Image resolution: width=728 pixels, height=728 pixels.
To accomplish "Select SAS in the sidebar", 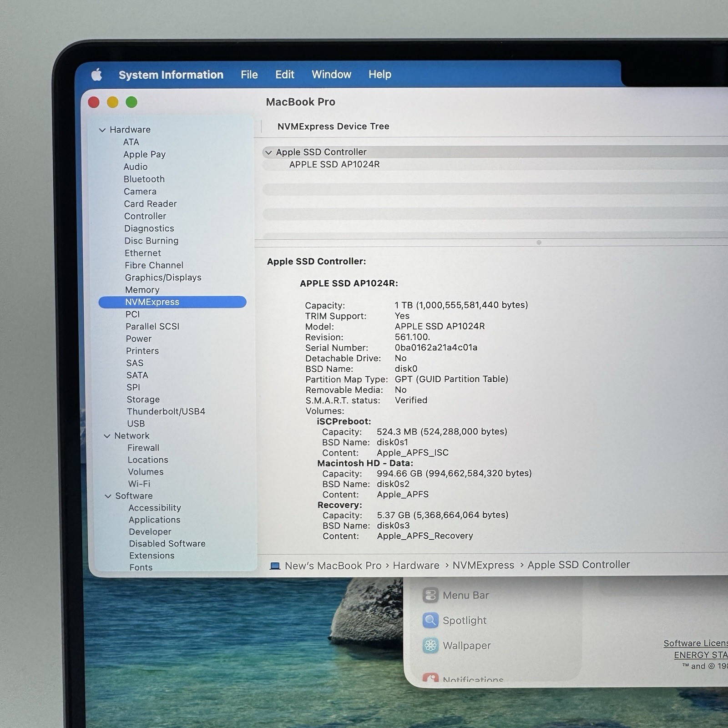I will [x=135, y=363].
